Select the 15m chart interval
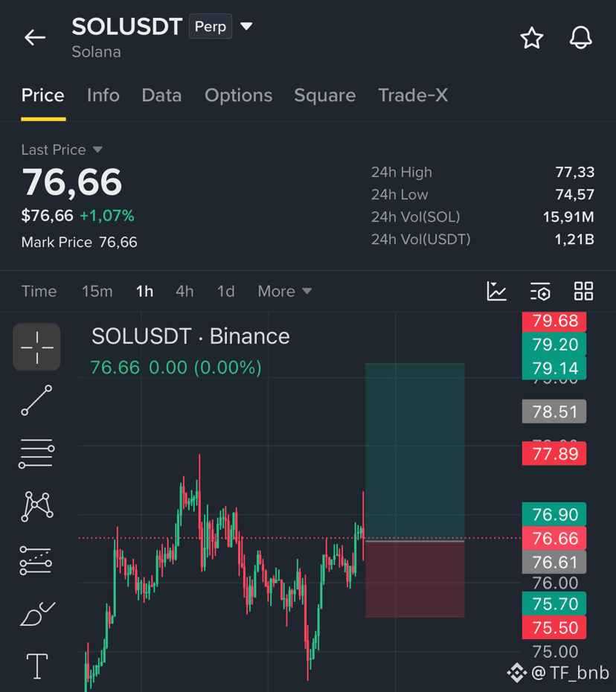This screenshot has height=692, width=616. pyautogui.click(x=97, y=291)
